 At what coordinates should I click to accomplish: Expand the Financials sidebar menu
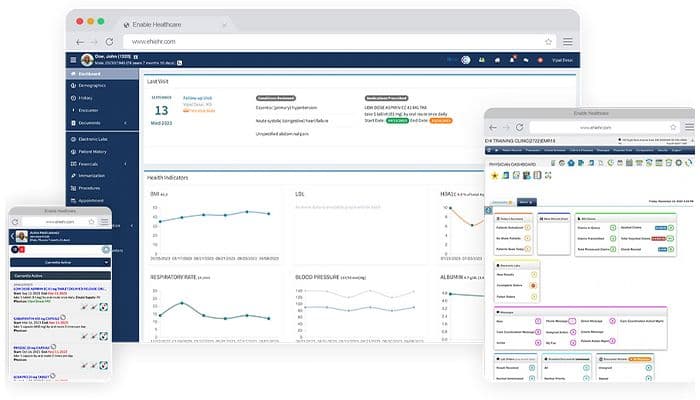tap(104, 162)
